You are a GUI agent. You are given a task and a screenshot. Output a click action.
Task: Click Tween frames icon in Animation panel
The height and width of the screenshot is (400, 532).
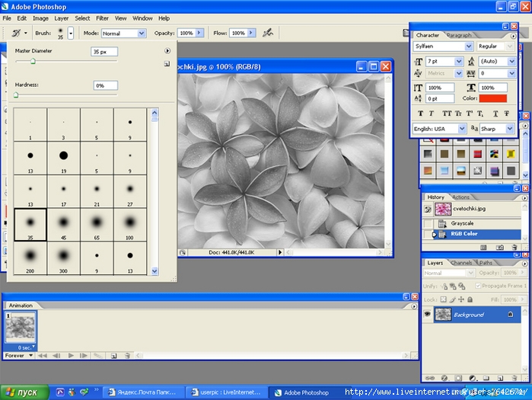pyautogui.click(x=98, y=356)
